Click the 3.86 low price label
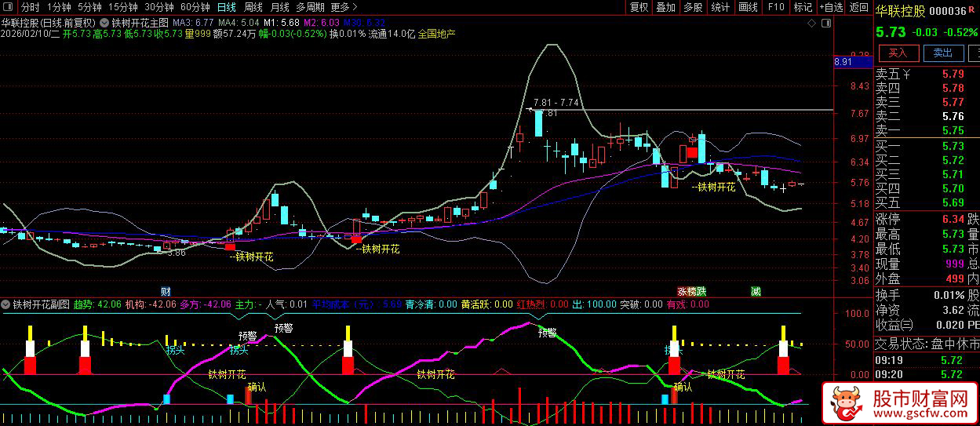This screenshot has height=426, width=980. (176, 253)
